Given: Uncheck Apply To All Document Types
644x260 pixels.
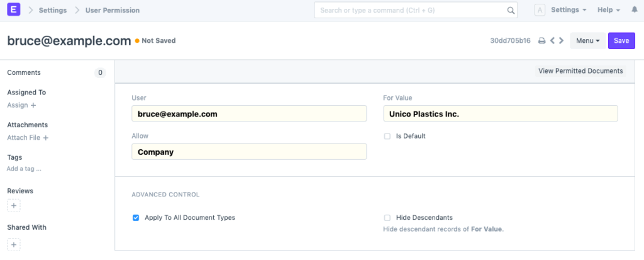Looking at the screenshot, I should tap(136, 218).
